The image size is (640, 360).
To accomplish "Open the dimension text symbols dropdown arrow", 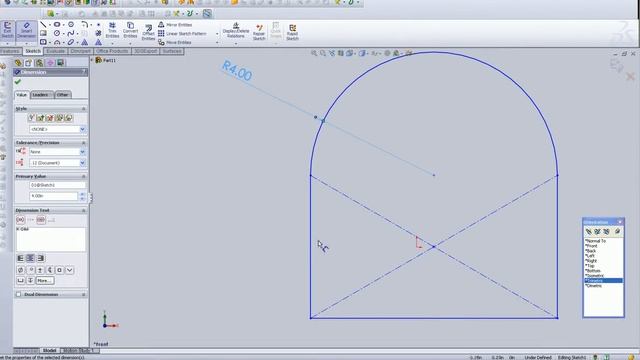I will pyautogui.click(x=69, y=270).
